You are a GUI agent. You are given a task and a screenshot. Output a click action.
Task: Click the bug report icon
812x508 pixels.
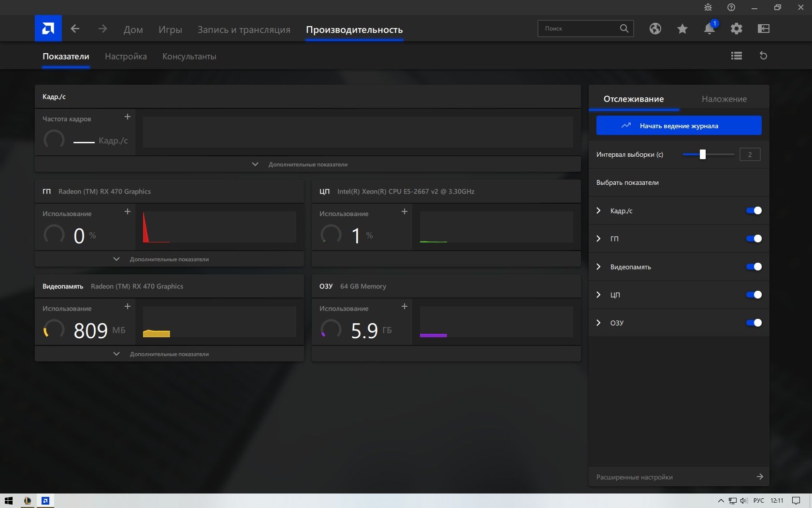[x=708, y=7]
